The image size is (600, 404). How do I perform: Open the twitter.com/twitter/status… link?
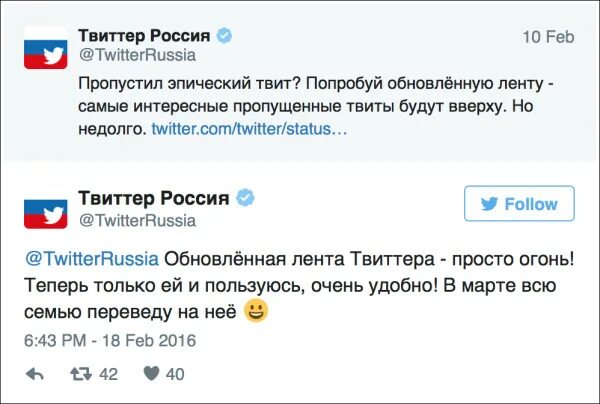pos(250,129)
